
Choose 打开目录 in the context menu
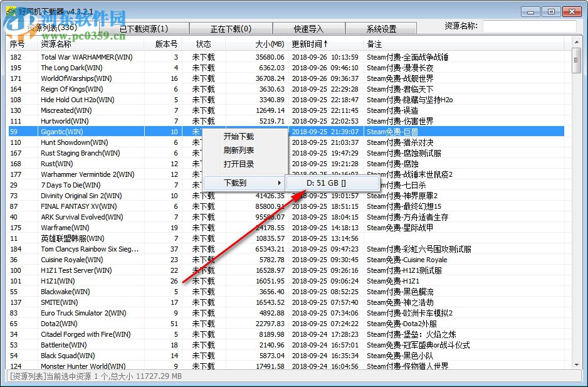tap(245, 164)
